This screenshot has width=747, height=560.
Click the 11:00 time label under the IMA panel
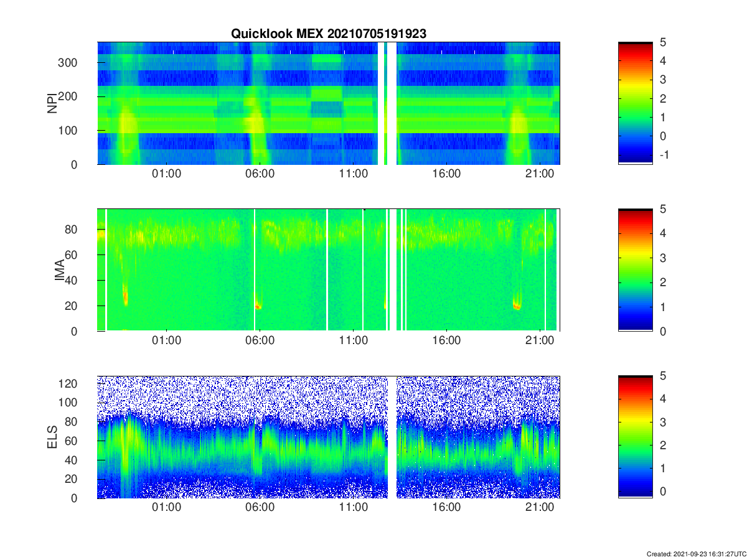click(x=353, y=340)
